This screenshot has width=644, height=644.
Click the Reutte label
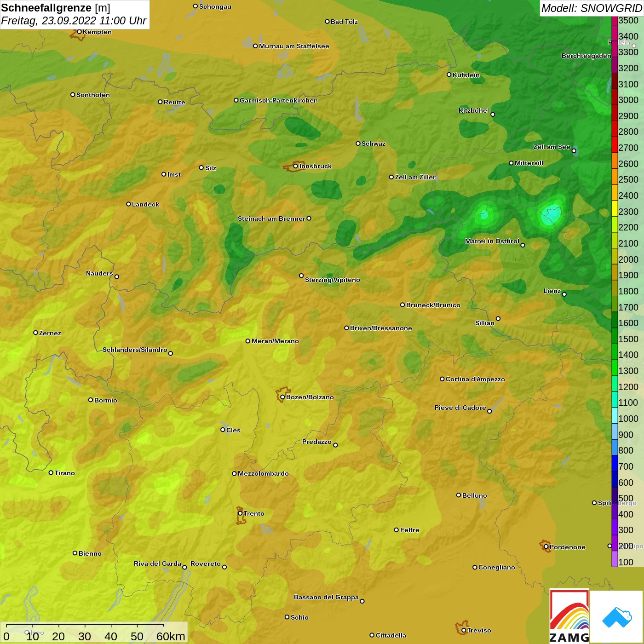pos(174,102)
